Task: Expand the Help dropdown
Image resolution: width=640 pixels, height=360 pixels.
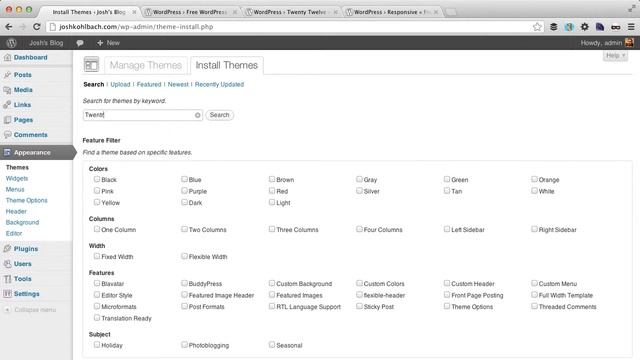Action: click(615, 56)
